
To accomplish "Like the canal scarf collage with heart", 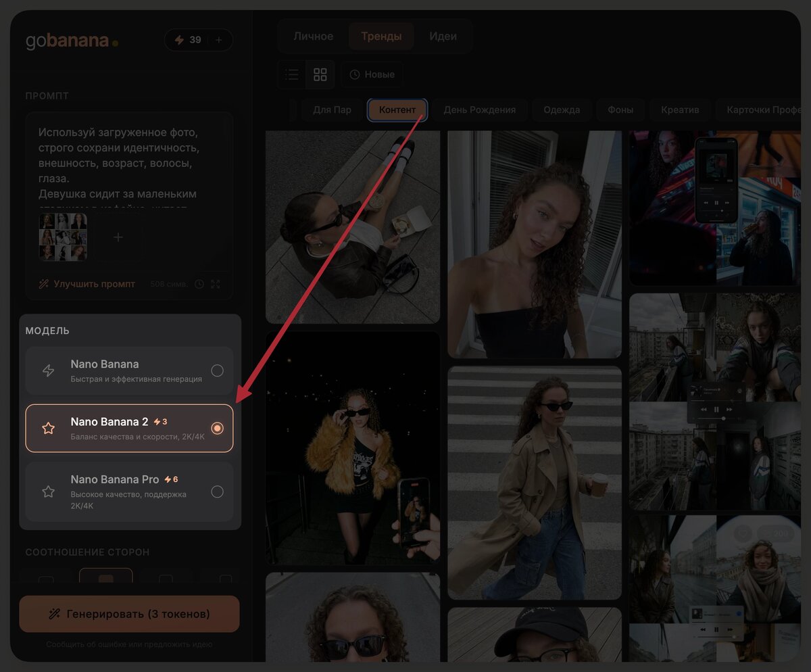I will point(743,535).
